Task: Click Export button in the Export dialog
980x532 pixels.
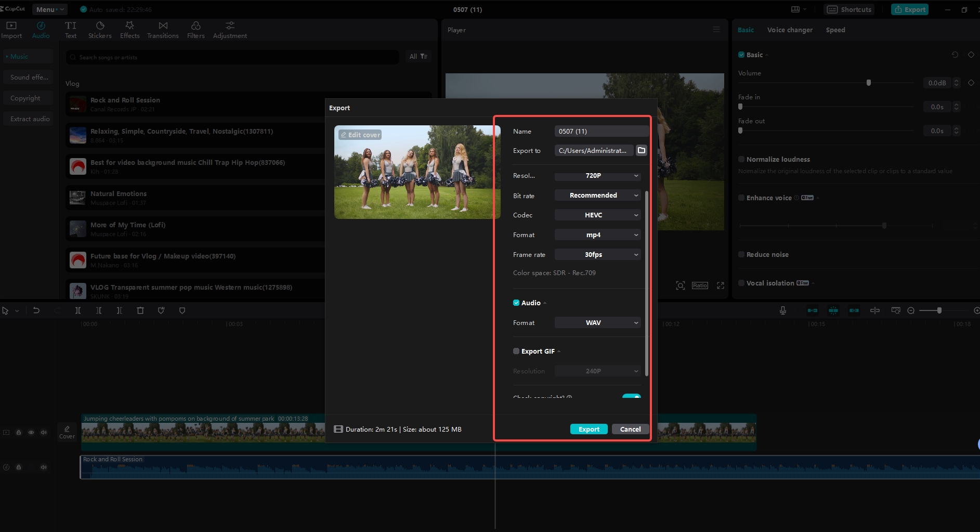Action: click(x=589, y=429)
